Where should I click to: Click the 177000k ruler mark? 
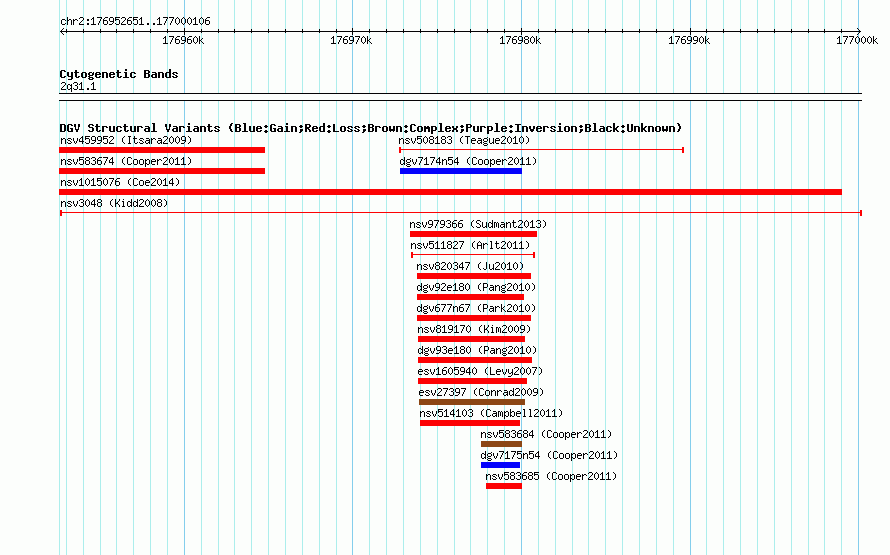point(857,40)
